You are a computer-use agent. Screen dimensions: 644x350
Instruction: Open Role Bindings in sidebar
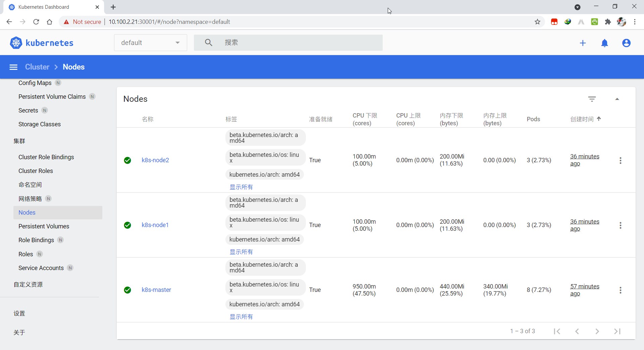click(x=36, y=240)
